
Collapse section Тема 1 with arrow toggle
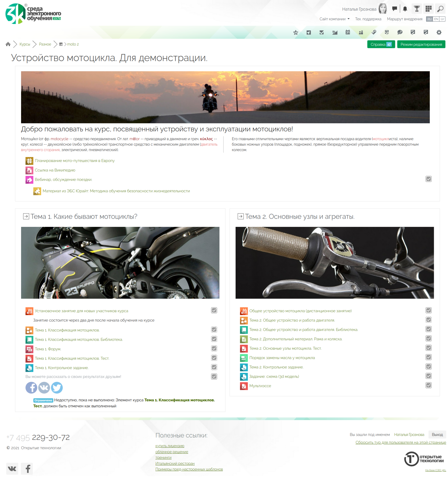(x=26, y=216)
